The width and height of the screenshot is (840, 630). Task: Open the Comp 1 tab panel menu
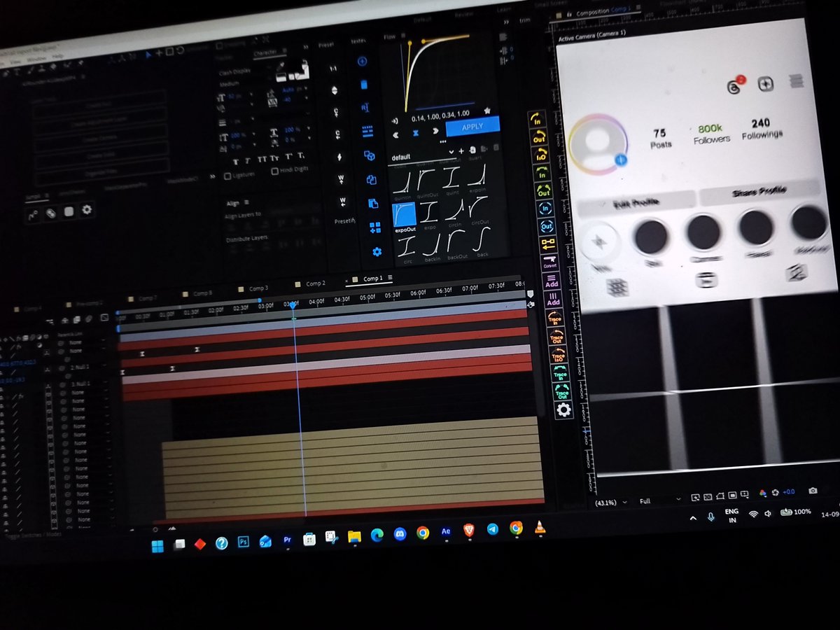coord(390,278)
